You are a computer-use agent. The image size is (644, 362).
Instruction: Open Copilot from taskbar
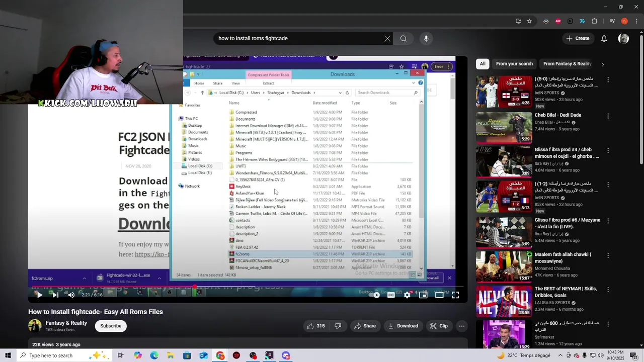(137, 355)
